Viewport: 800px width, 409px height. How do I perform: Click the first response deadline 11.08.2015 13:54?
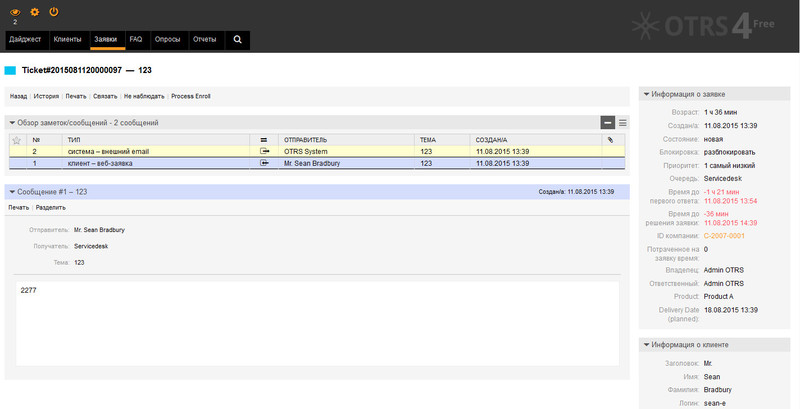click(731, 201)
